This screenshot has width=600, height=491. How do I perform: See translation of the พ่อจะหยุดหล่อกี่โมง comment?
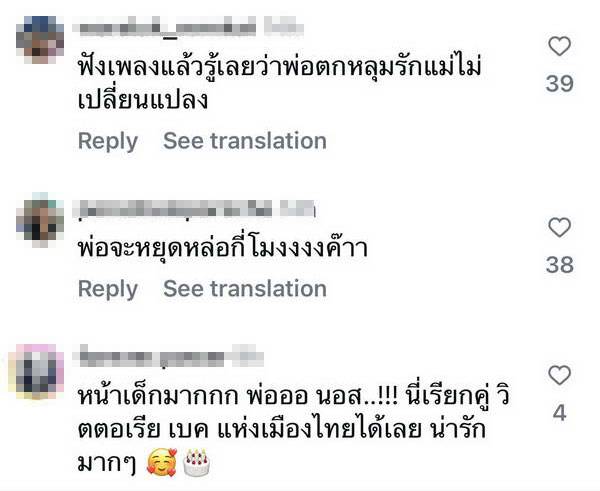click(x=245, y=288)
